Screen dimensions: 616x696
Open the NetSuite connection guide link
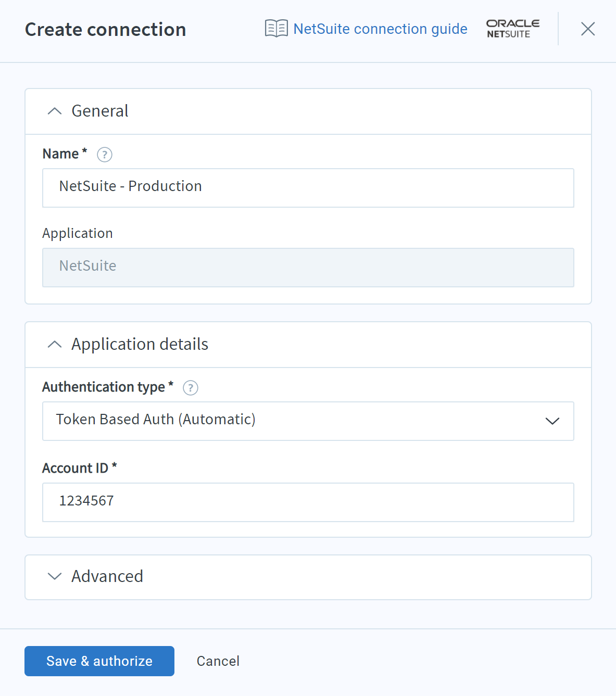pyautogui.click(x=380, y=29)
